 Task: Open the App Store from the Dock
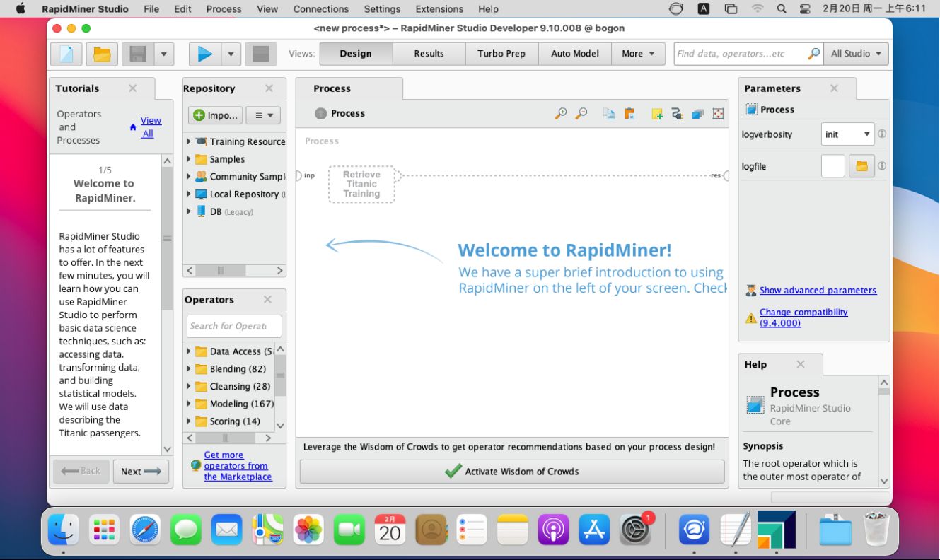[x=594, y=529]
